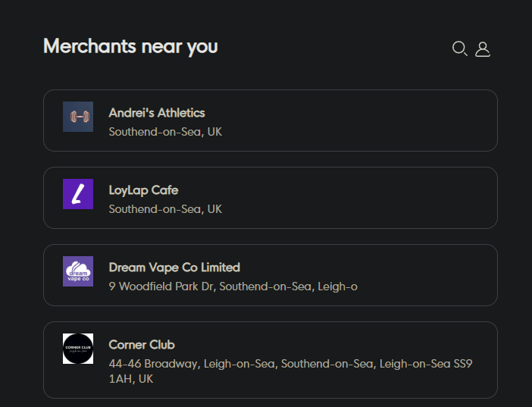Select the Andrei's Athletics merchant name
Viewport: 532px width, 407px height.
(157, 113)
